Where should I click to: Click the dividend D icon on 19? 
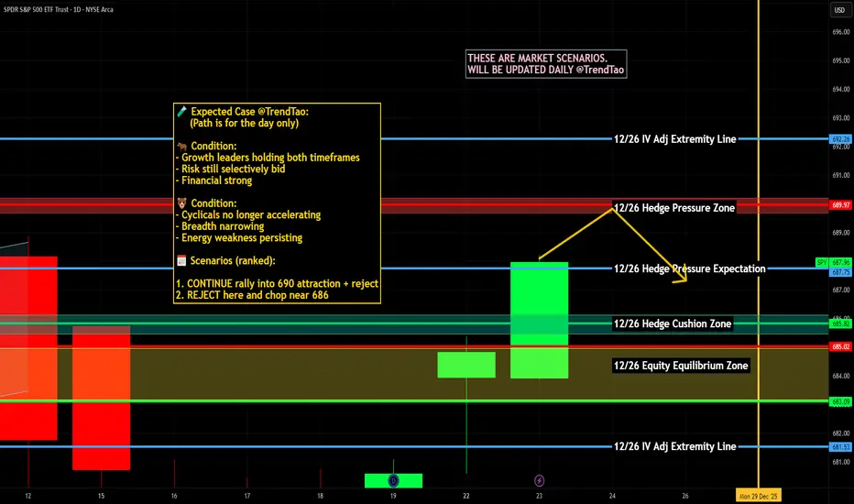[393, 480]
